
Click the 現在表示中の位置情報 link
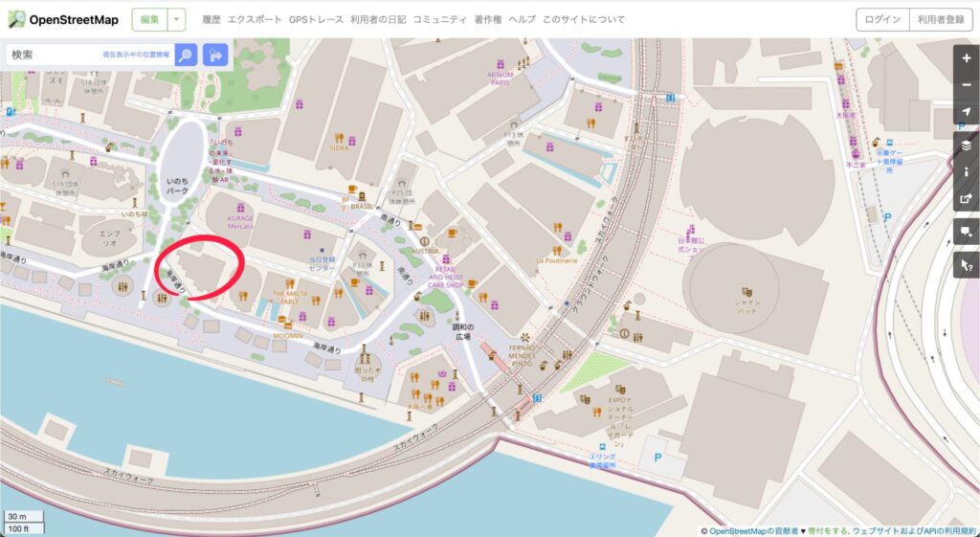(x=136, y=55)
